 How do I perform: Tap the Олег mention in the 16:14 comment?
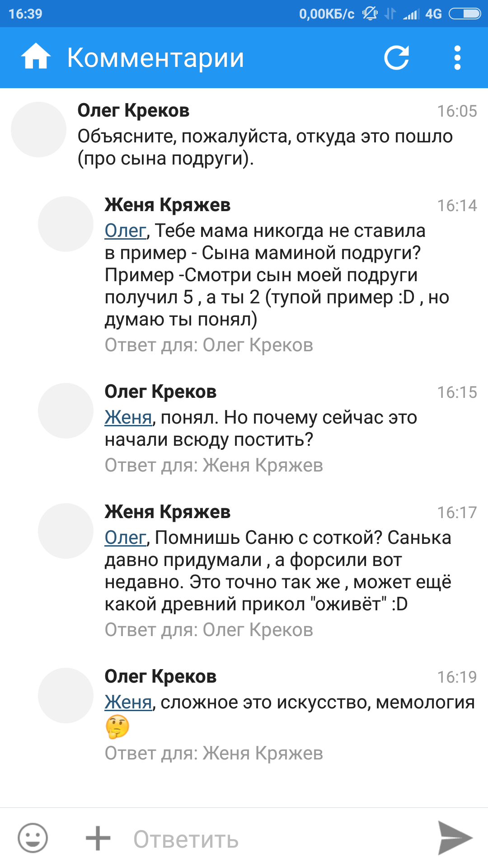(x=125, y=231)
